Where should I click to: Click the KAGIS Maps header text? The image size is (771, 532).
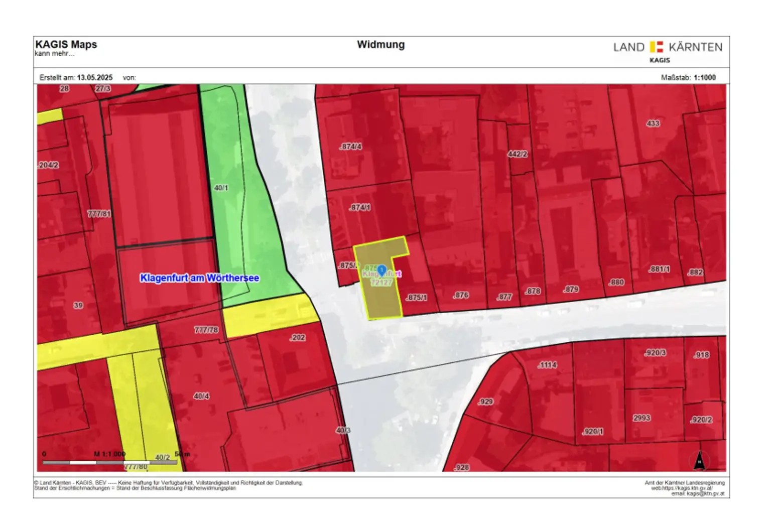click(x=66, y=45)
